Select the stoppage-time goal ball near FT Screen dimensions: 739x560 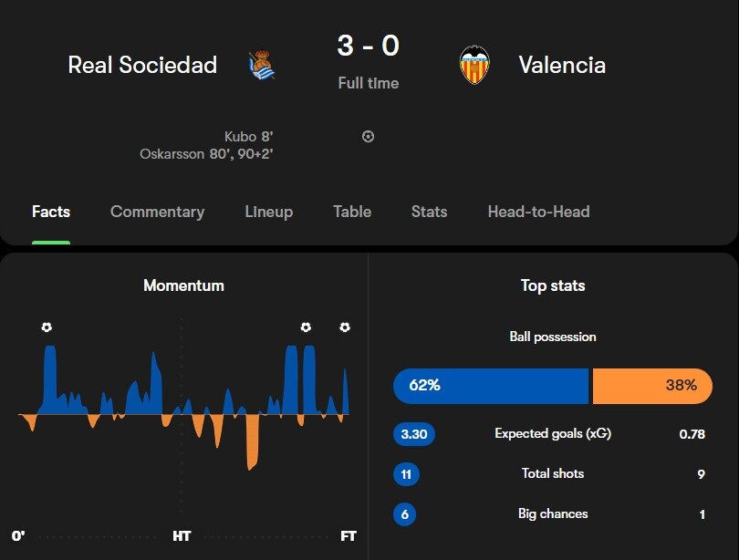click(344, 327)
